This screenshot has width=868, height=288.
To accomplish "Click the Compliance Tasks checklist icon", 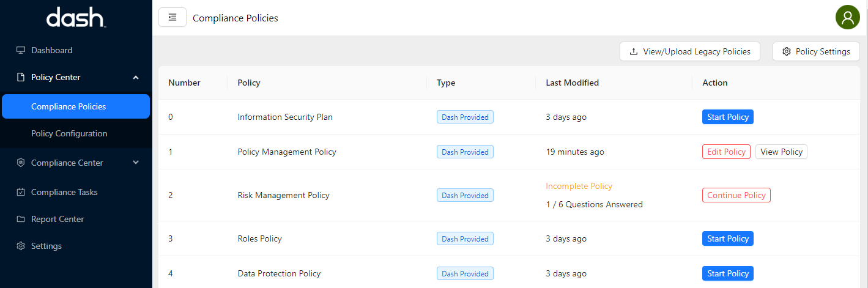I will (x=21, y=192).
